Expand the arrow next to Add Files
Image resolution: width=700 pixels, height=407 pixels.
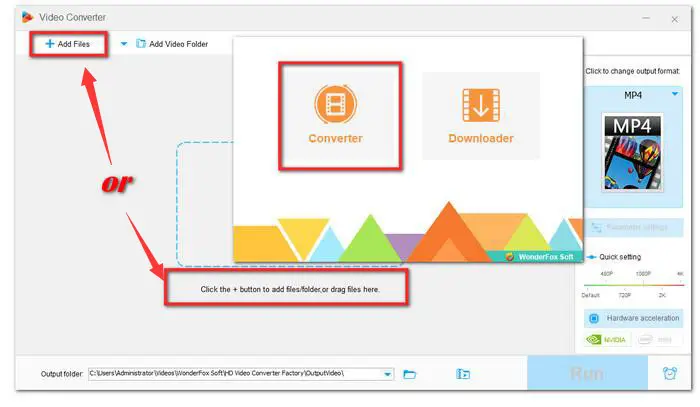(124, 44)
